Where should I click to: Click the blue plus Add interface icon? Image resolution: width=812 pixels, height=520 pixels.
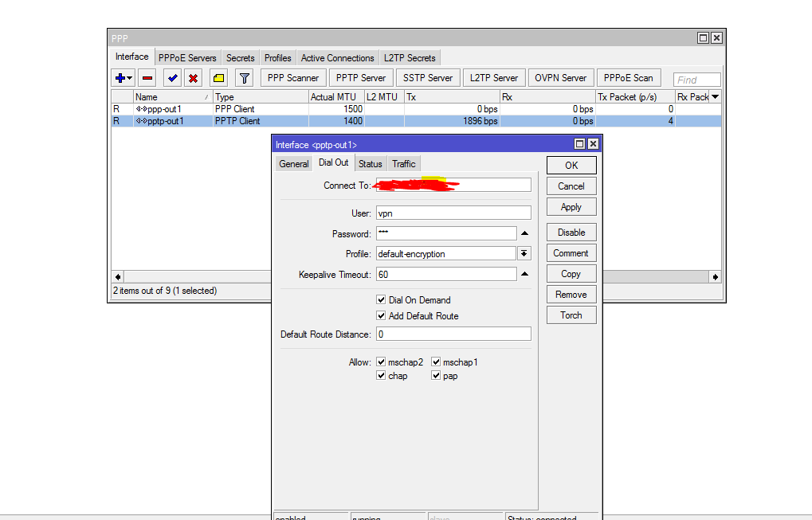[120, 78]
